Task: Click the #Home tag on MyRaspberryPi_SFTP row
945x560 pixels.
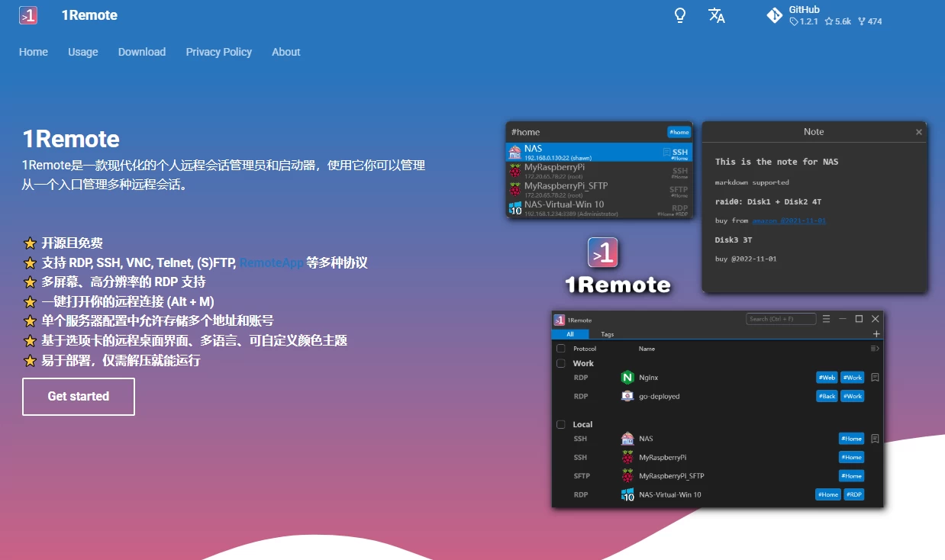Action: pyautogui.click(x=851, y=476)
